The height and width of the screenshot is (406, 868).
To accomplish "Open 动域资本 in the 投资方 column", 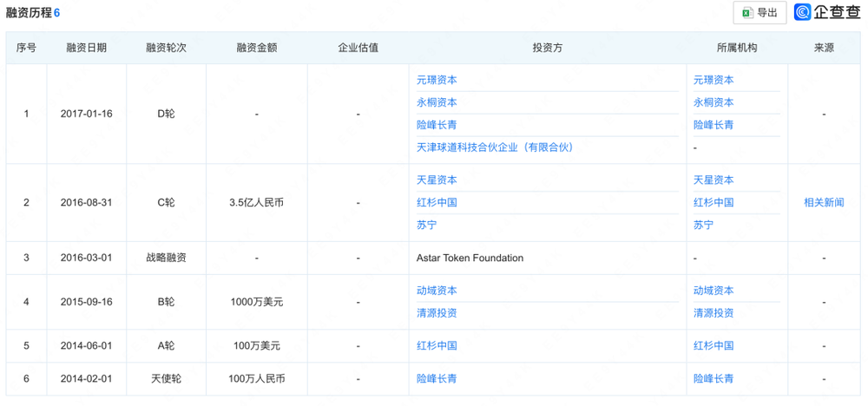I will 437,291.
